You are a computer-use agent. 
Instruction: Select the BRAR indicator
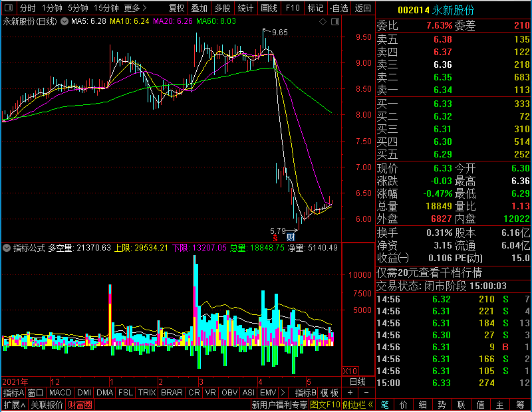coord(172,393)
